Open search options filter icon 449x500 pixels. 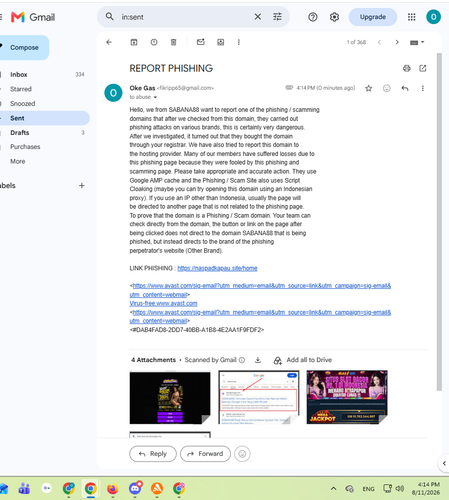coord(277,17)
